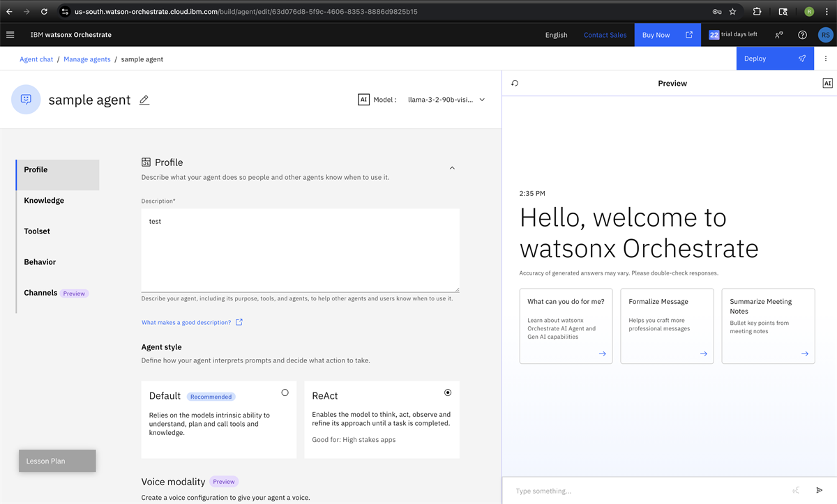Open the help question mark icon

802,35
